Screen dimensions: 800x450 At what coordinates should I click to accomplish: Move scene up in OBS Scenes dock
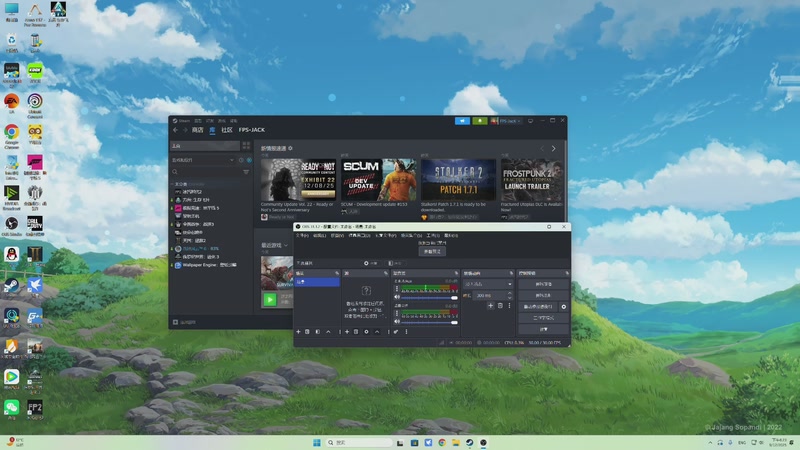[328, 332]
